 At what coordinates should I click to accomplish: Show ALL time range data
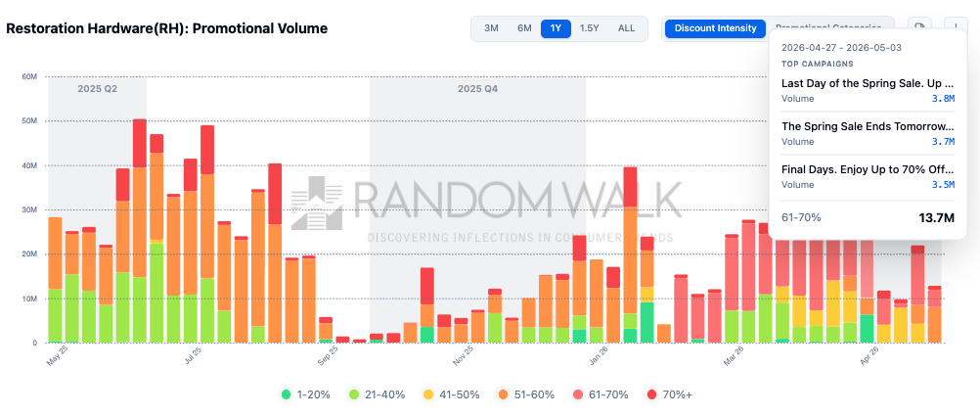tap(626, 28)
